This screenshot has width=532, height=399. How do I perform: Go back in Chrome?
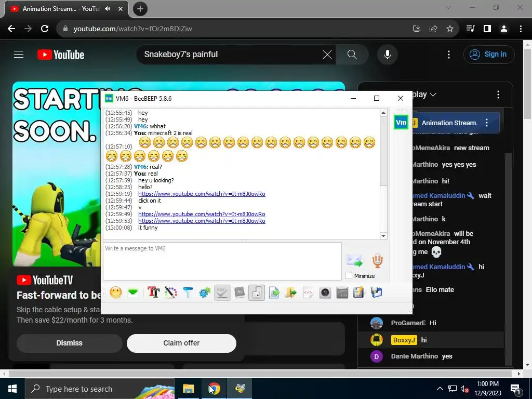11,29
